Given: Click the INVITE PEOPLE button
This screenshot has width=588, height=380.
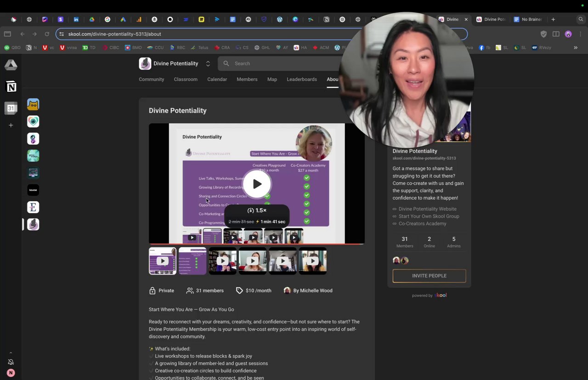Looking at the screenshot, I should coord(429,276).
